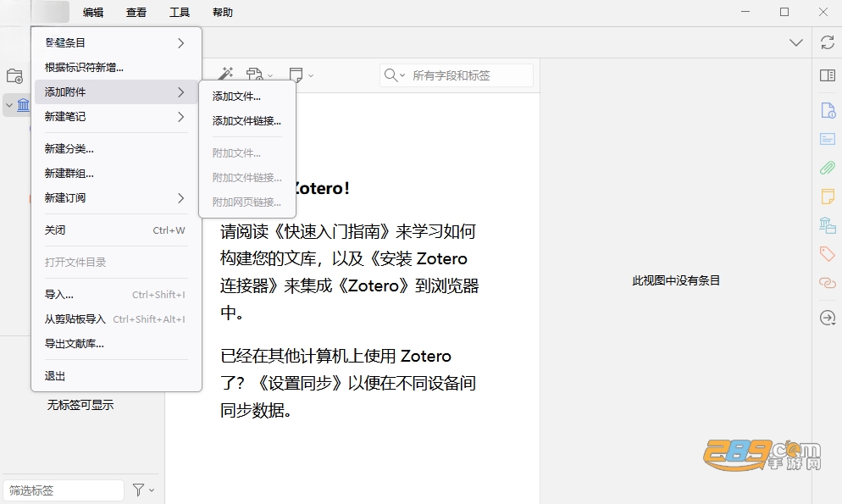842x504 pixels.
Task: Select 添加附件 menu entry
Action: tap(117, 91)
